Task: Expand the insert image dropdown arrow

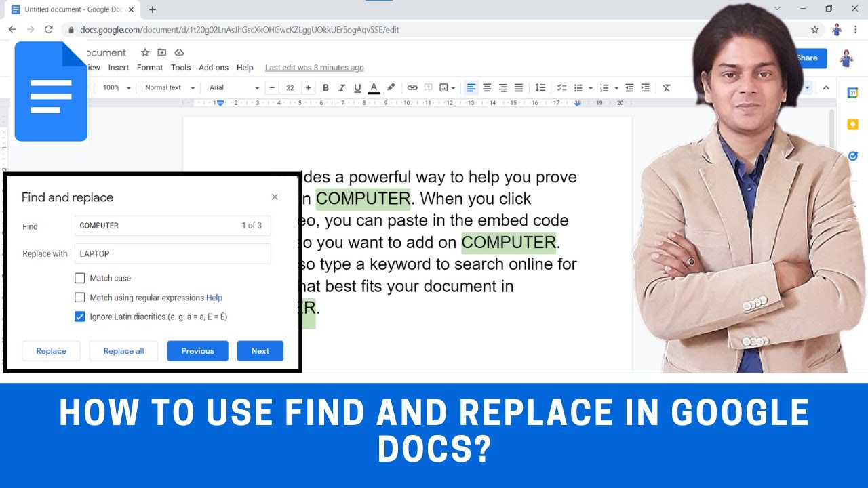Action: pyautogui.click(x=454, y=88)
